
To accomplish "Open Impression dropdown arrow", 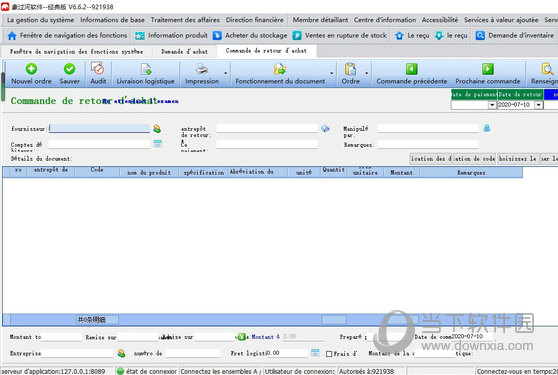I will tap(226, 73).
